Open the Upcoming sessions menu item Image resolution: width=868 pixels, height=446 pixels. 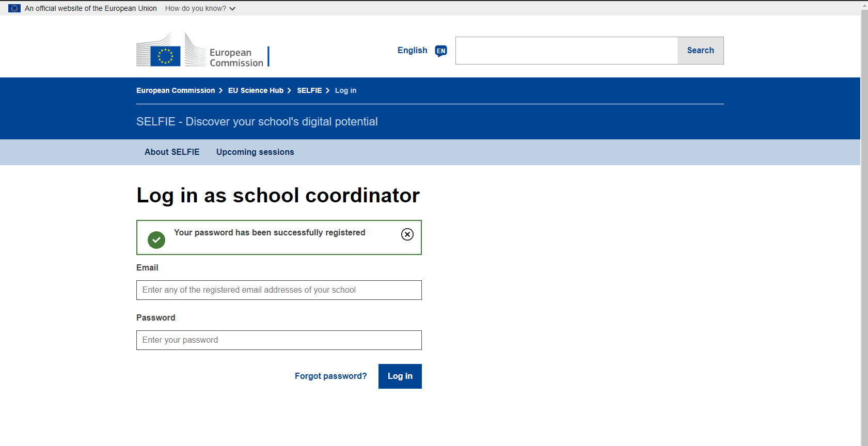(255, 152)
